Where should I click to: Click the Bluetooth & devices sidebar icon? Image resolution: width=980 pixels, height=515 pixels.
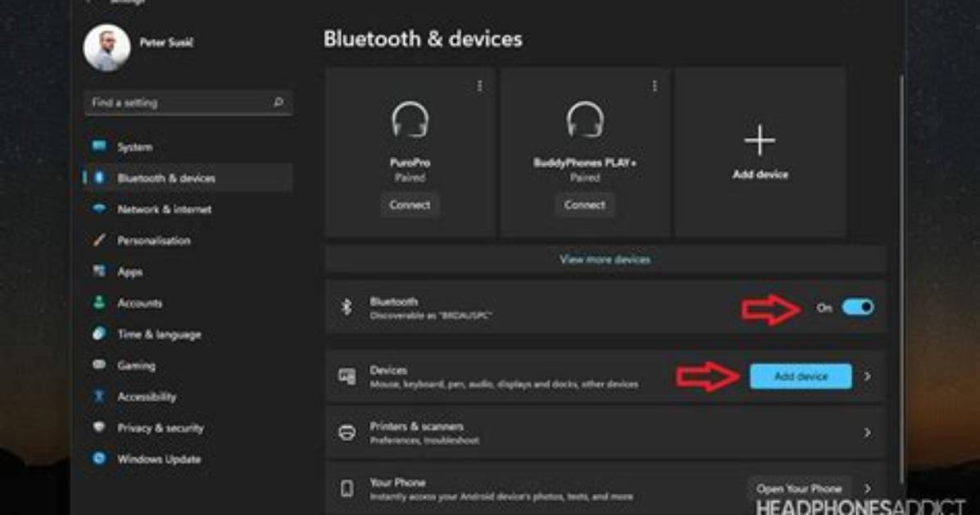click(x=99, y=178)
